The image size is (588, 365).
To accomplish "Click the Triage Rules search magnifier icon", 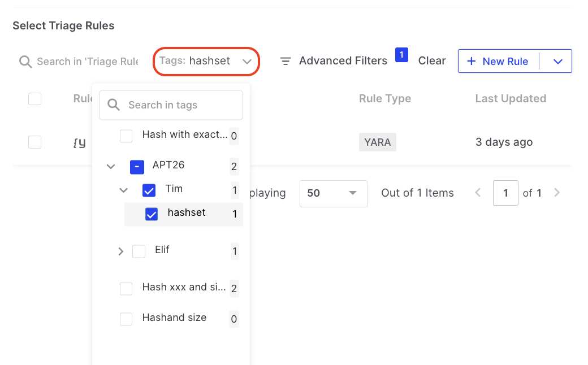I will [x=25, y=62].
